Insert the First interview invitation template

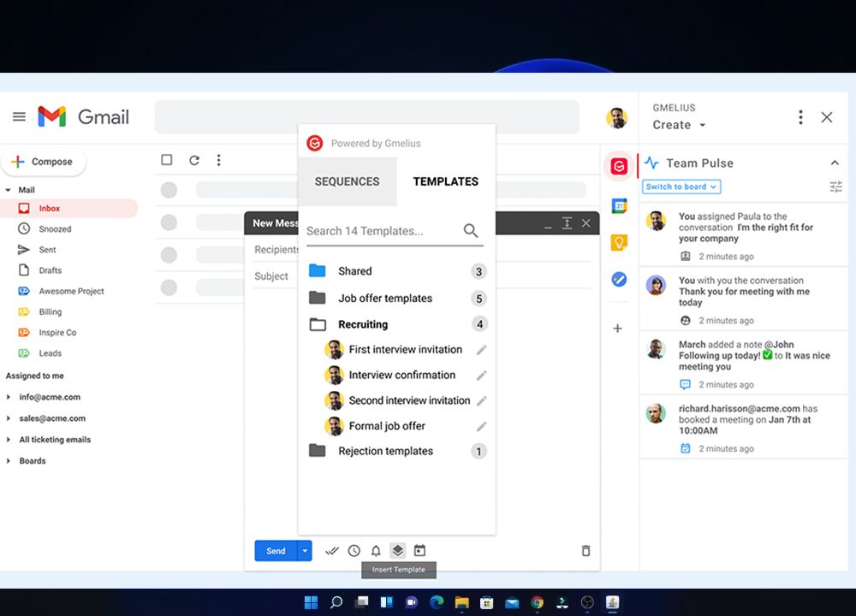(x=405, y=350)
